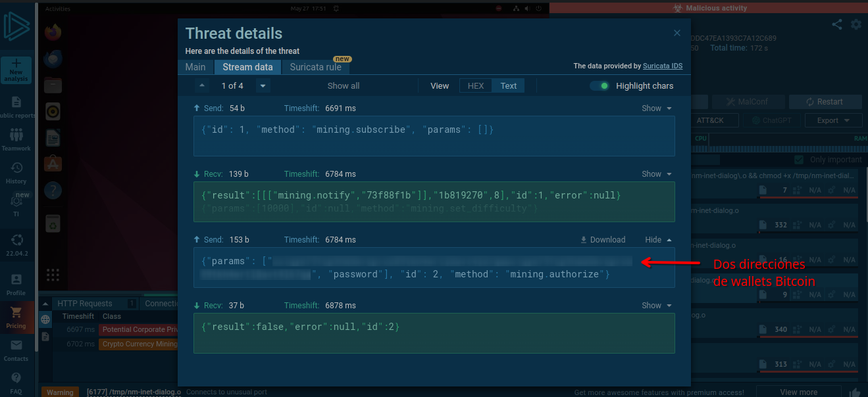Go to Public reports in the sidebar

16,108
